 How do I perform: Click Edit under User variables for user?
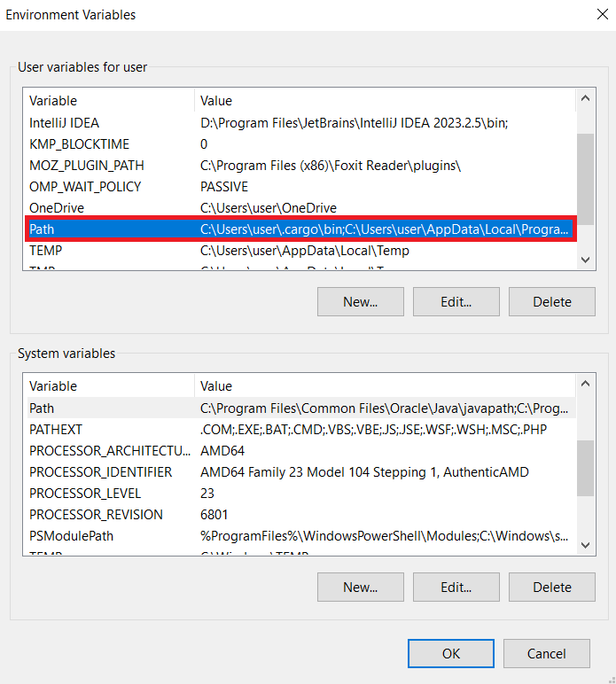click(456, 301)
